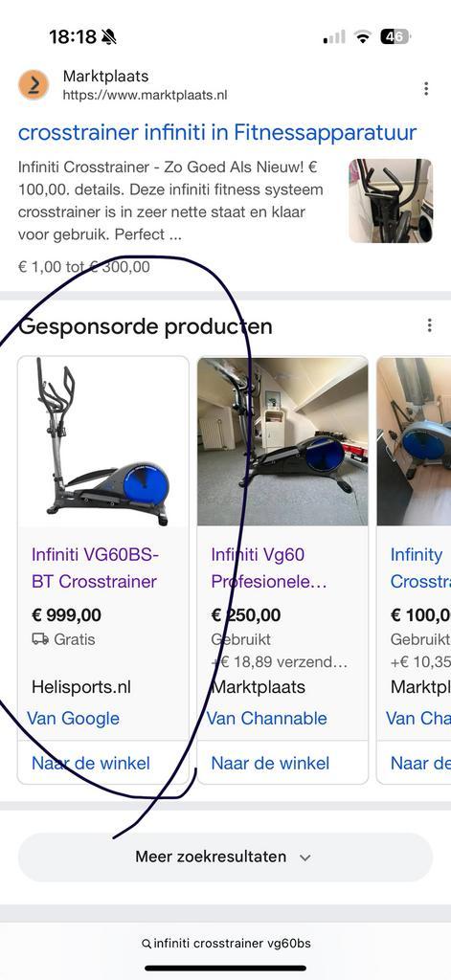Tap Naar de winkel under € 250,00 product

tap(270, 763)
